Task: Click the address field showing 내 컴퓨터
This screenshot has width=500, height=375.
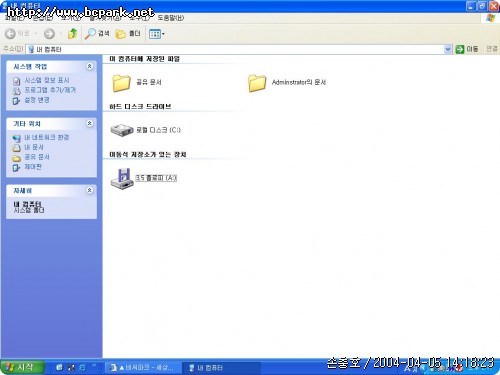Action: pyautogui.click(x=235, y=49)
